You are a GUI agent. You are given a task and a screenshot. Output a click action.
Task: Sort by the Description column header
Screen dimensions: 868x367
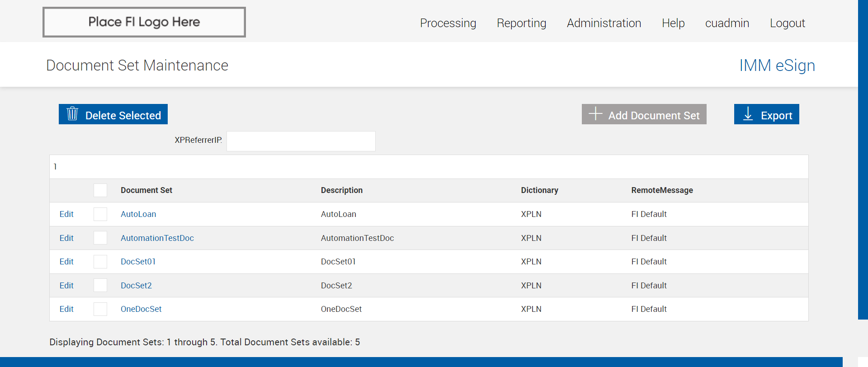[x=342, y=190]
